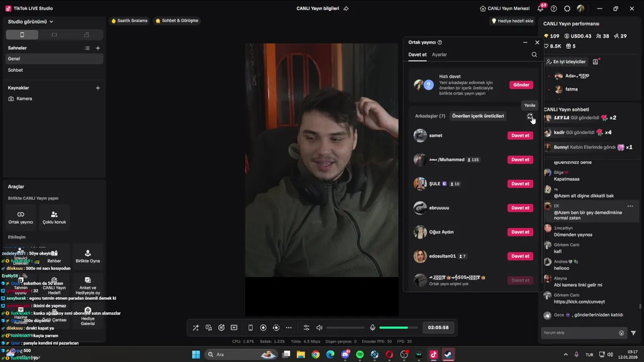Screen dimensions: 644x362
Task: Open Spotify from the taskbar
Action: [x=360, y=354]
